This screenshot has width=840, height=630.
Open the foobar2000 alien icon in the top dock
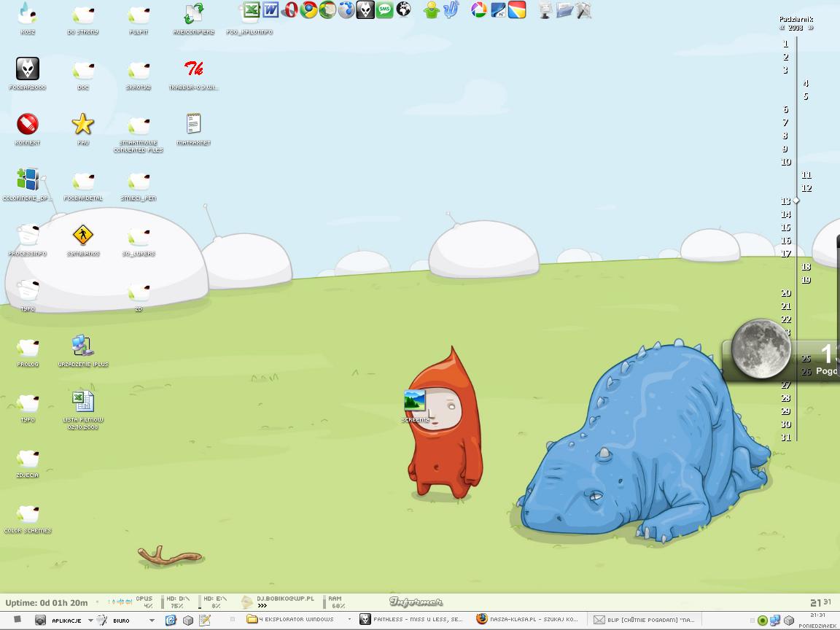point(365,9)
